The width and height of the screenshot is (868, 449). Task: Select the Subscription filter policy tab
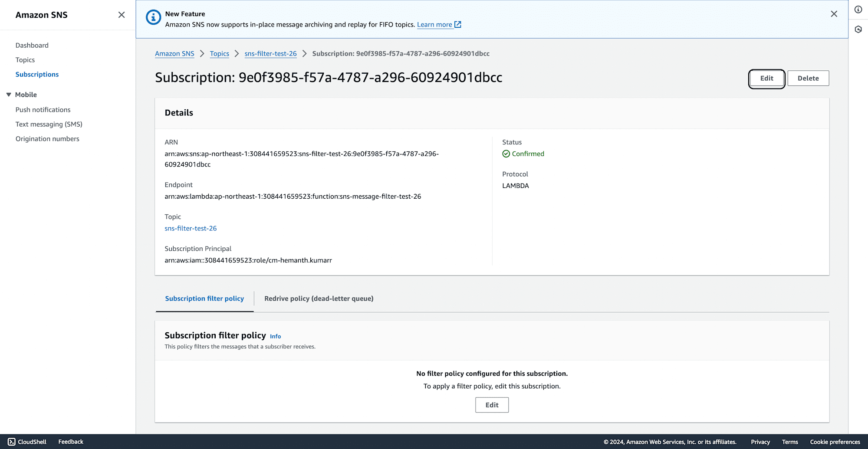click(204, 298)
